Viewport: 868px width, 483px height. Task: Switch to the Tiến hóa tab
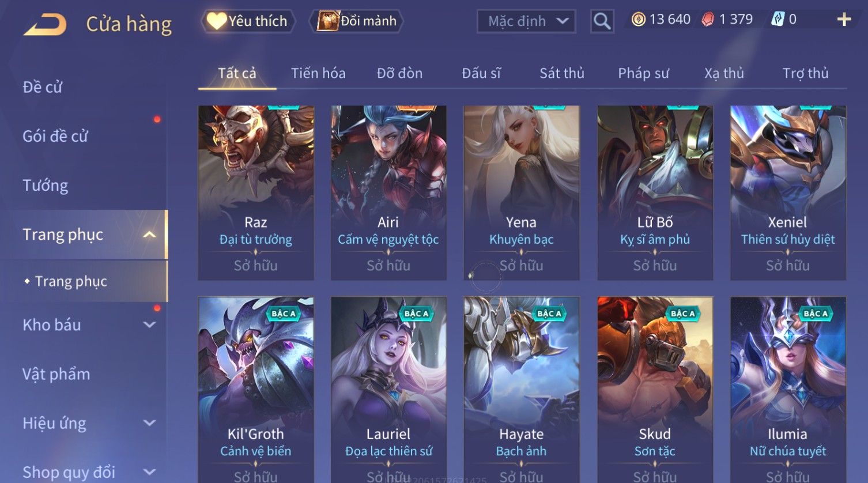[318, 73]
